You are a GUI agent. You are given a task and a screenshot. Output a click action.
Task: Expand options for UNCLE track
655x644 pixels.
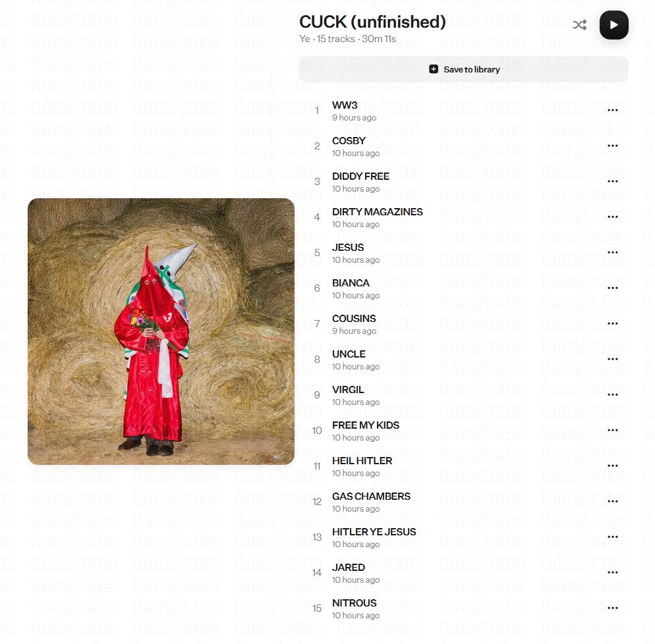click(612, 359)
